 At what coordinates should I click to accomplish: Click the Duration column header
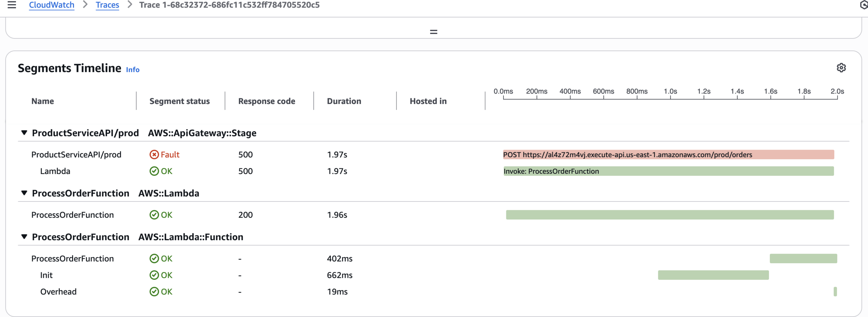click(x=344, y=101)
